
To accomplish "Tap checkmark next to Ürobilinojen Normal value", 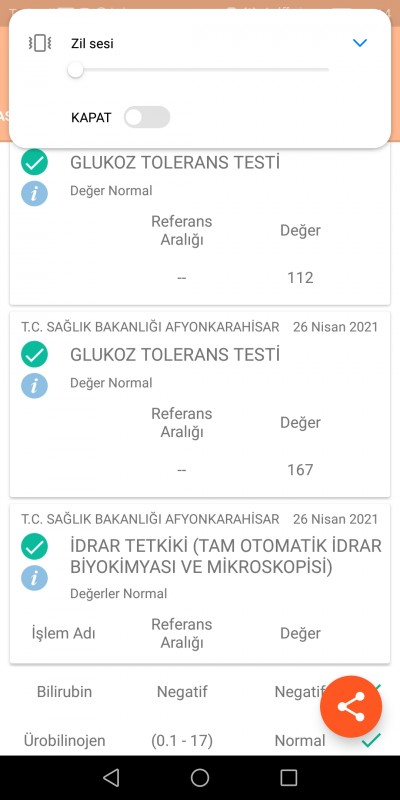I will pos(371,740).
